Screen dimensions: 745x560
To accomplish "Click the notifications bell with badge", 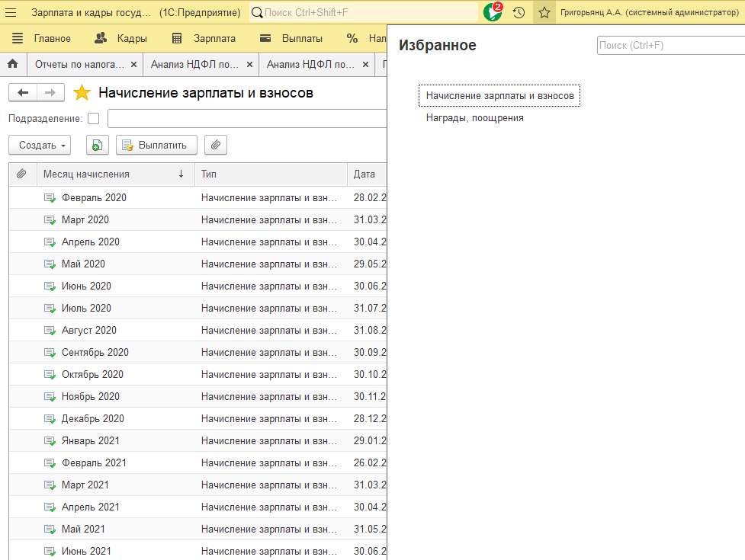I will [493, 12].
